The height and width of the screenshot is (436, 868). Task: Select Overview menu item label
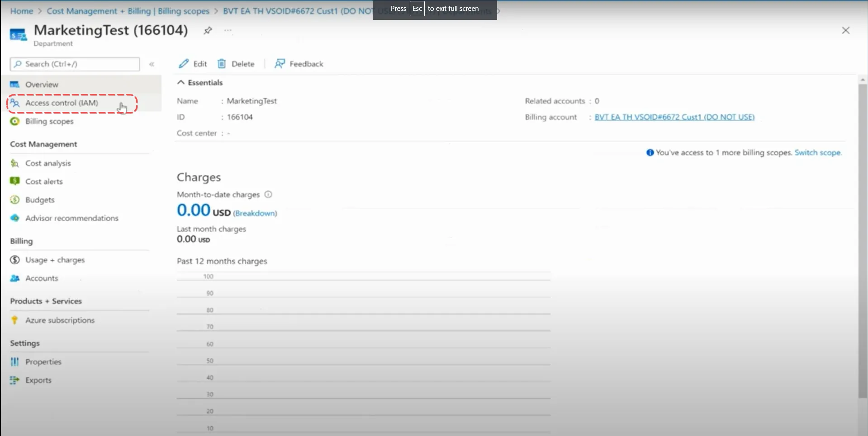[42, 84]
